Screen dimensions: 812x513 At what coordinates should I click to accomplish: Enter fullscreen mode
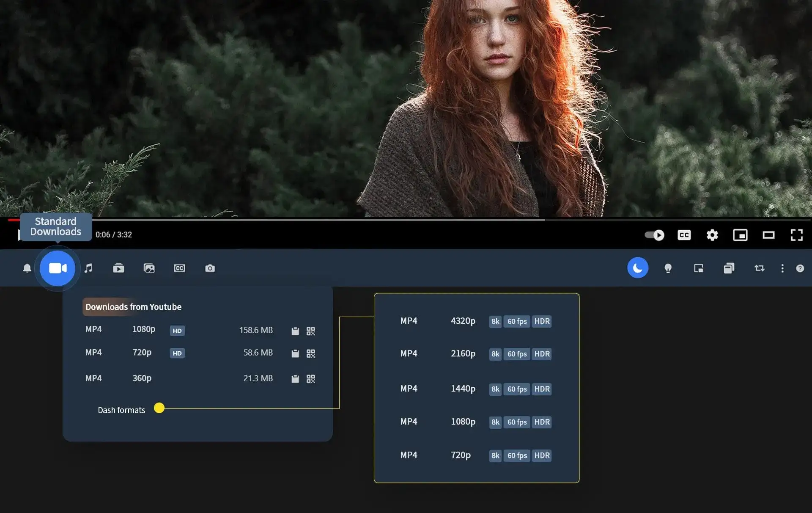click(x=797, y=235)
